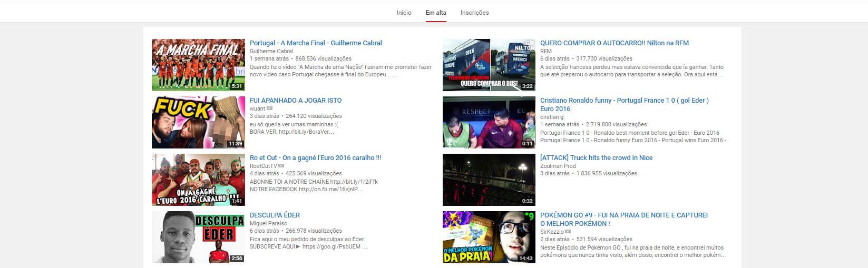Click the A Marcha Final thumbnail

pyautogui.click(x=198, y=65)
